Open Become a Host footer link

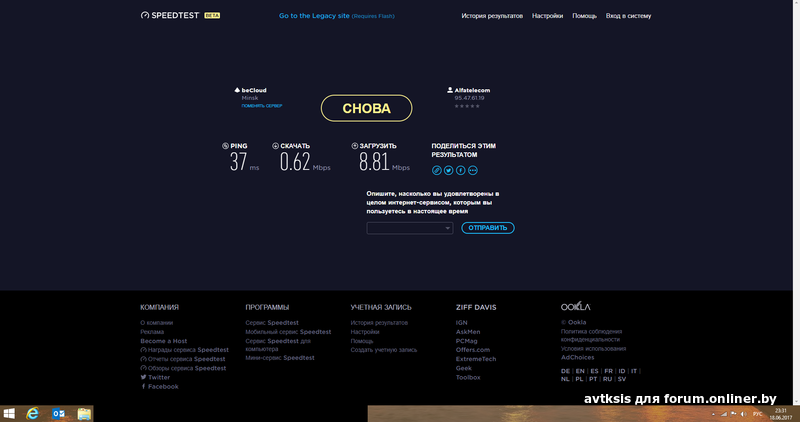[164, 341]
